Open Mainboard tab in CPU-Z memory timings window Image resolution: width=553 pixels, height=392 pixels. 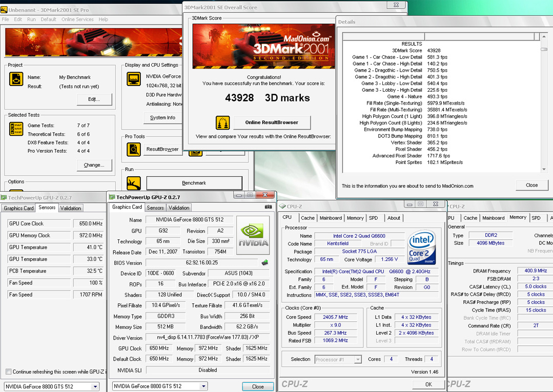(x=494, y=218)
